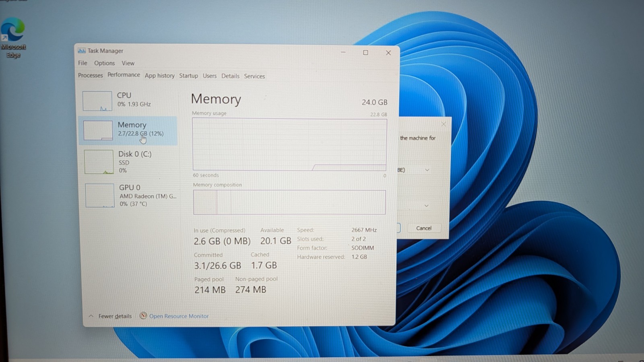The width and height of the screenshot is (644, 362).
Task: Click the Committed 3.1/26.6 GB value
Action: (x=217, y=265)
